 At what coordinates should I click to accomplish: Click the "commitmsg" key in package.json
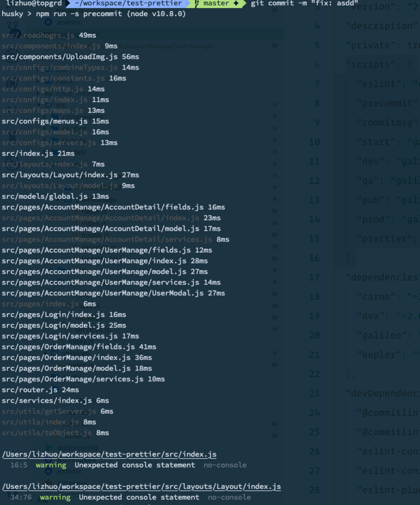(x=388, y=123)
